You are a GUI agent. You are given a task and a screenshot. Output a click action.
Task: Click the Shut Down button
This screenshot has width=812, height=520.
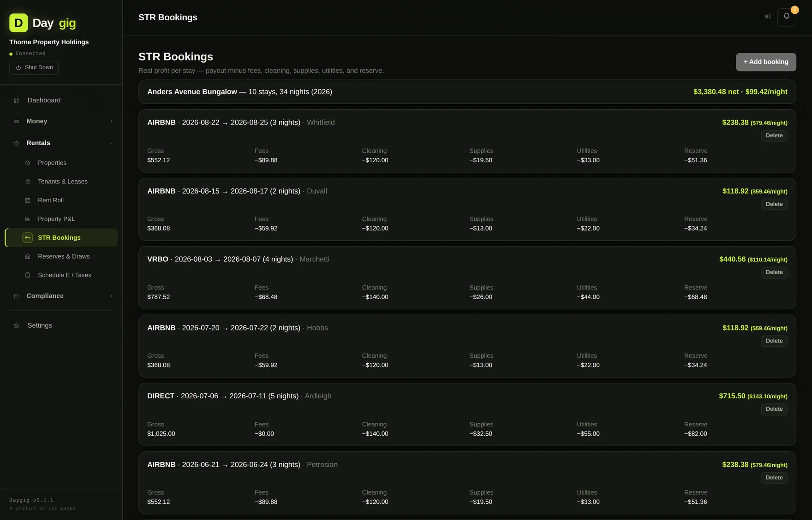coord(34,68)
